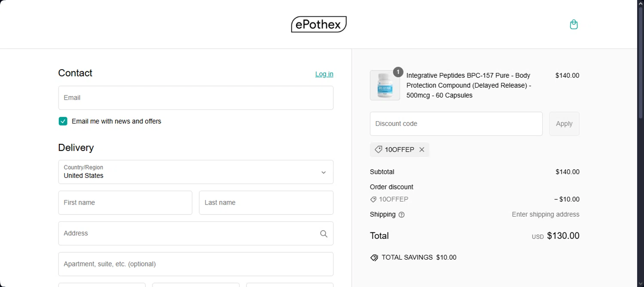Click the address search magnifier icon
644x287 pixels.
point(324,234)
